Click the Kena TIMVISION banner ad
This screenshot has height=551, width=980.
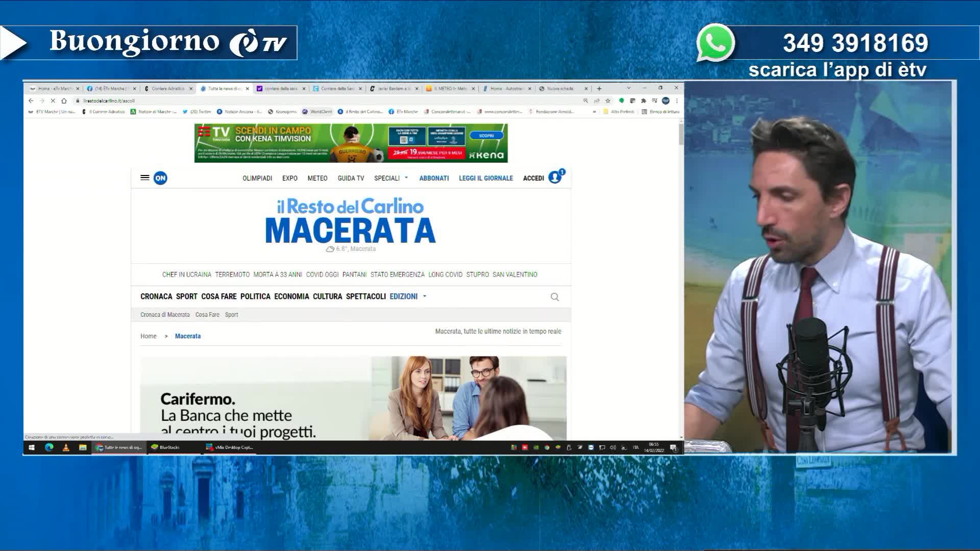[351, 143]
